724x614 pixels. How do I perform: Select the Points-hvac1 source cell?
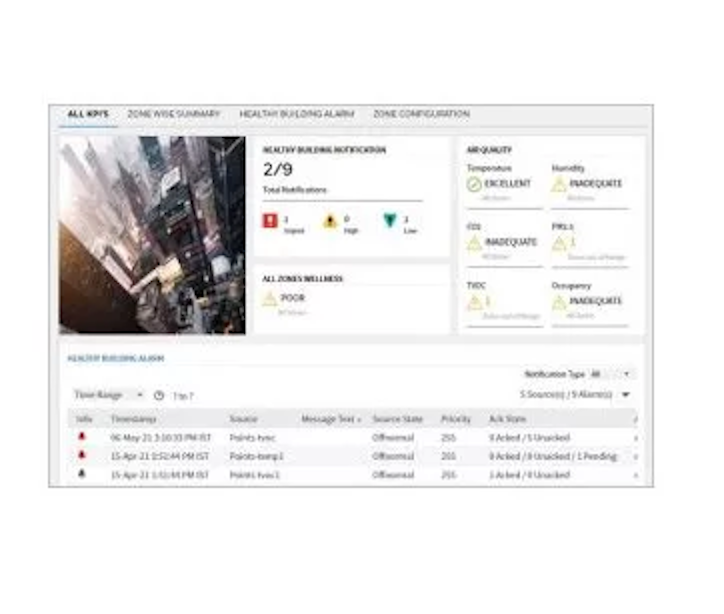pos(254,475)
